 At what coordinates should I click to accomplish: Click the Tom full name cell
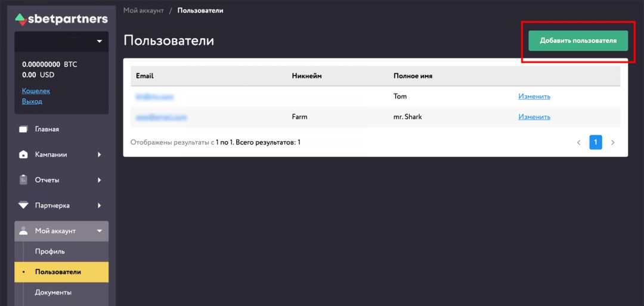[400, 97]
